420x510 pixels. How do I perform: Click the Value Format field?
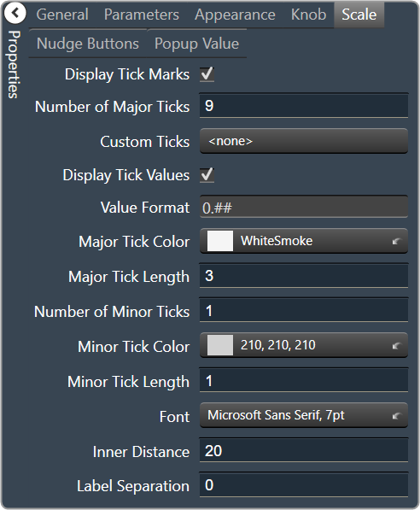pos(304,208)
